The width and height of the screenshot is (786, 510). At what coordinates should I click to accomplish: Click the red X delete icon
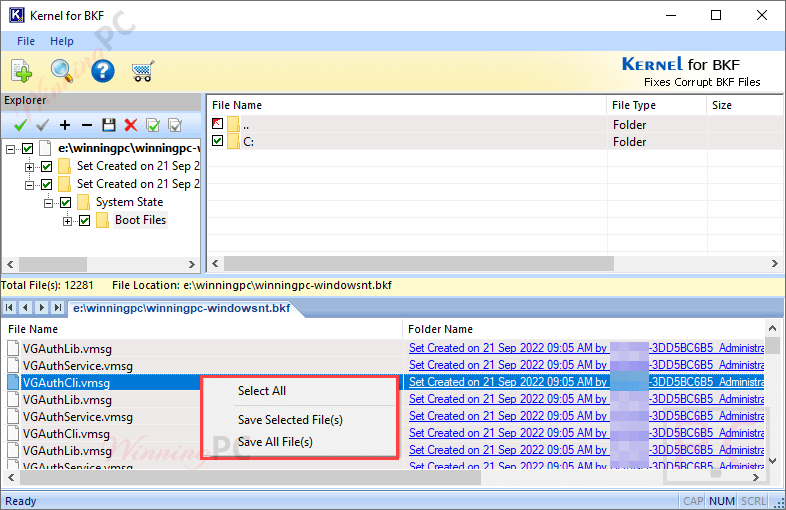point(131,125)
